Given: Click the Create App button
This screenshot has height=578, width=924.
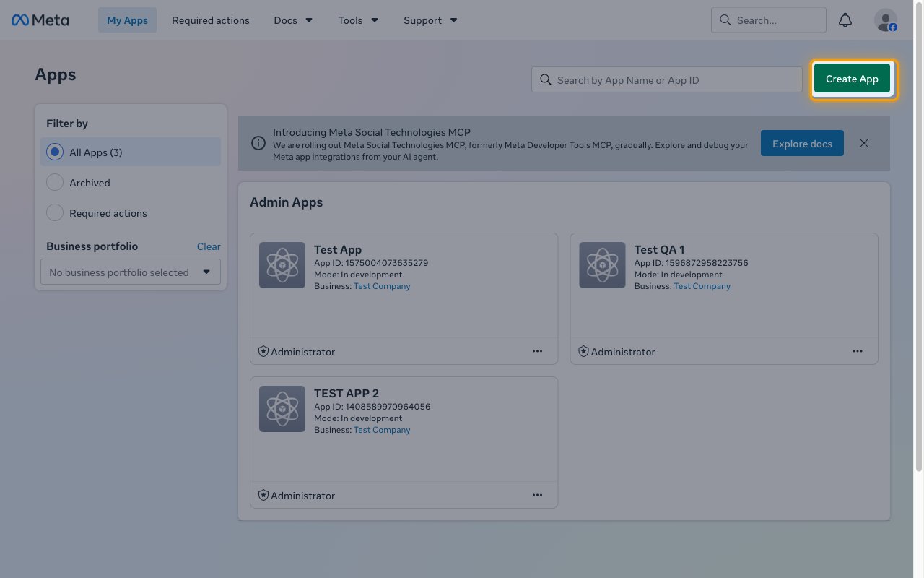Looking at the screenshot, I should [x=852, y=79].
